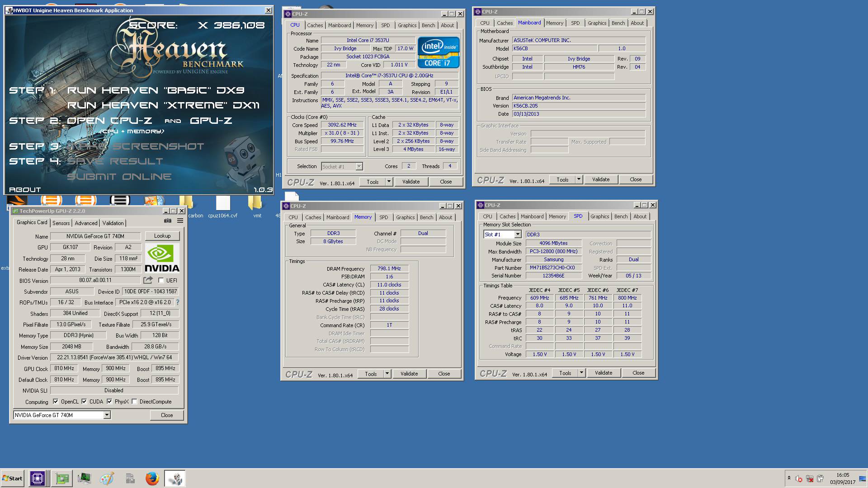Click Validate in the CPU-Z SPD window
Image resolution: width=868 pixels, height=488 pixels.
coord(604,373)
